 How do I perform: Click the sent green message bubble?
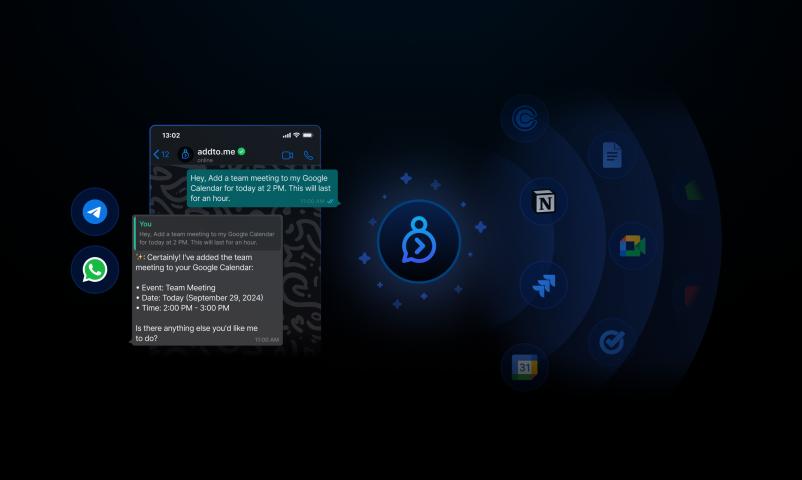(262, 188)
